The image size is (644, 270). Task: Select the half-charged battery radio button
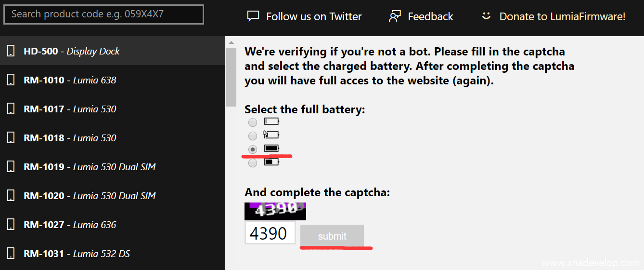pos(253,163)
